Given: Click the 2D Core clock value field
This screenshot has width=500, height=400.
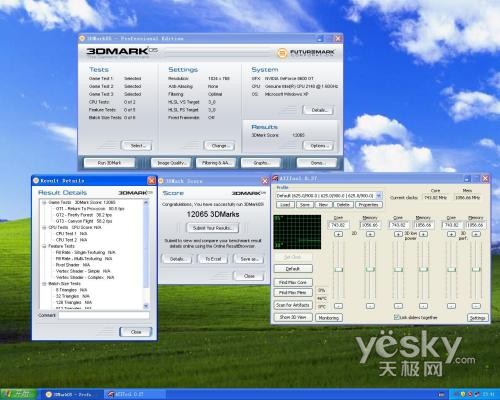Looking at the screenshot, I should coord(338,225).
